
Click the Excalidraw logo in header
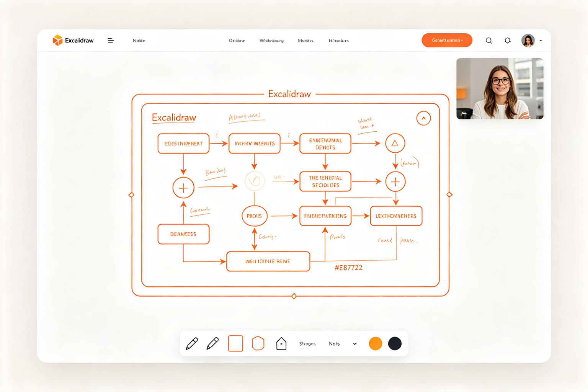click(x=73, y=40)
